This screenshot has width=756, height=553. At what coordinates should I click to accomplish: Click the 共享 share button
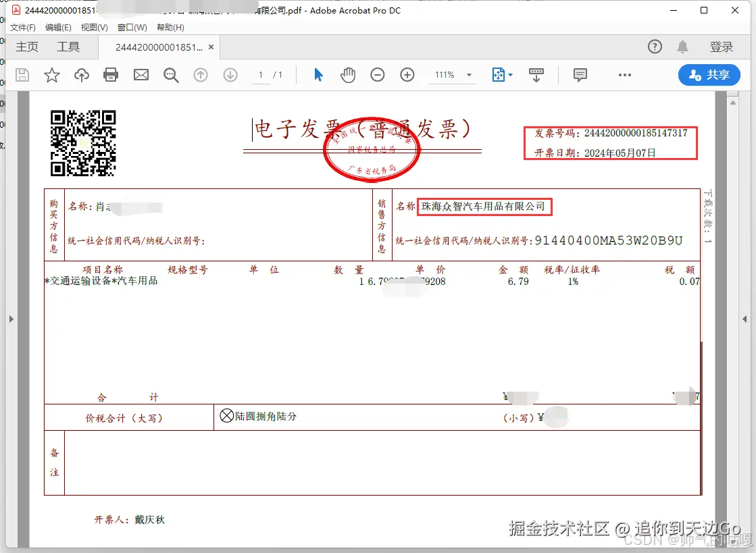pos(709,75)
